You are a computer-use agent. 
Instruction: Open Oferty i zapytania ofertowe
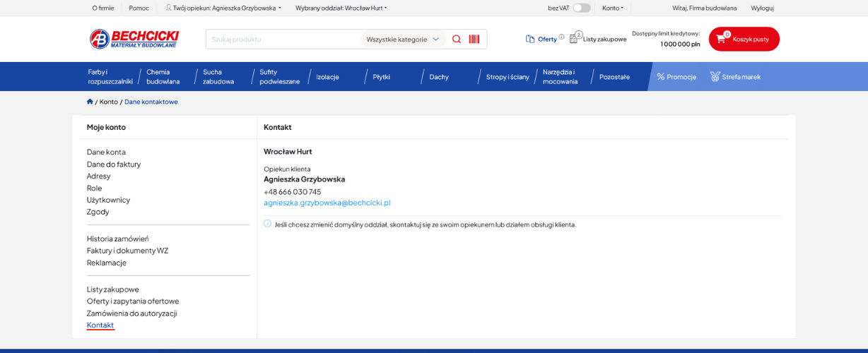click(x=133, y=301)
